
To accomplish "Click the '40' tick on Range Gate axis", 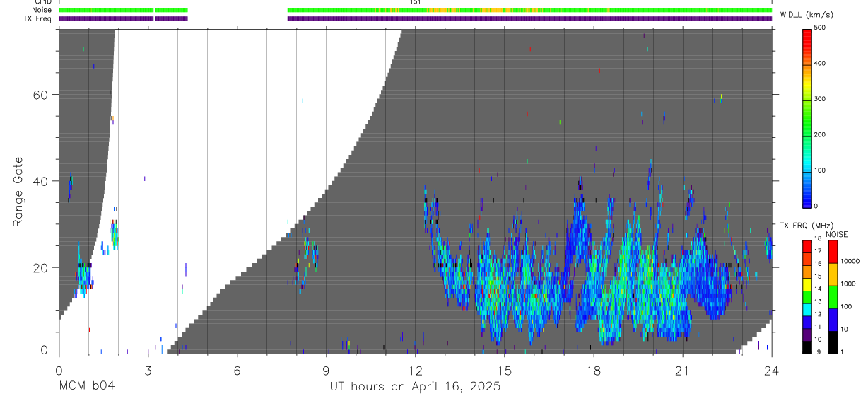I will click(x=40, y=181).
